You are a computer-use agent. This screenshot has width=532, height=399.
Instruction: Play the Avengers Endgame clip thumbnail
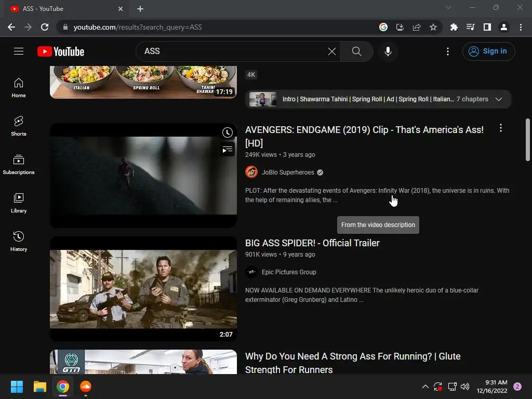click(143, 176)
